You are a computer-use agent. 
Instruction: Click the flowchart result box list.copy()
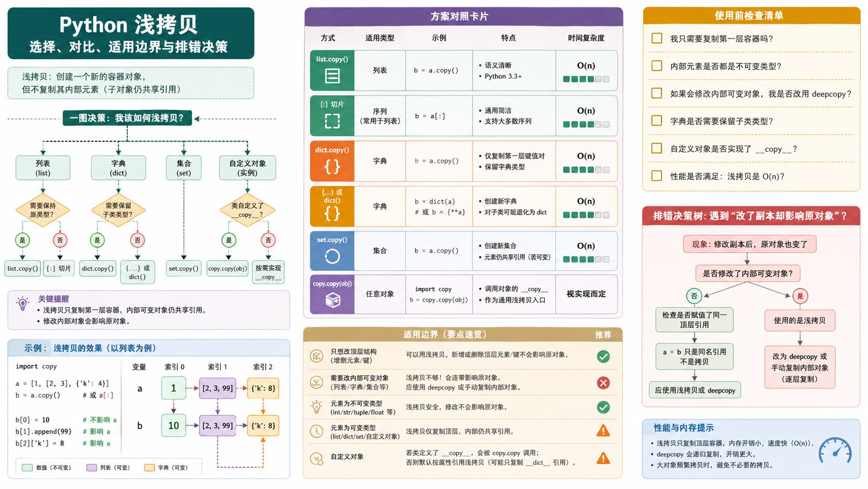click(23, 269)
